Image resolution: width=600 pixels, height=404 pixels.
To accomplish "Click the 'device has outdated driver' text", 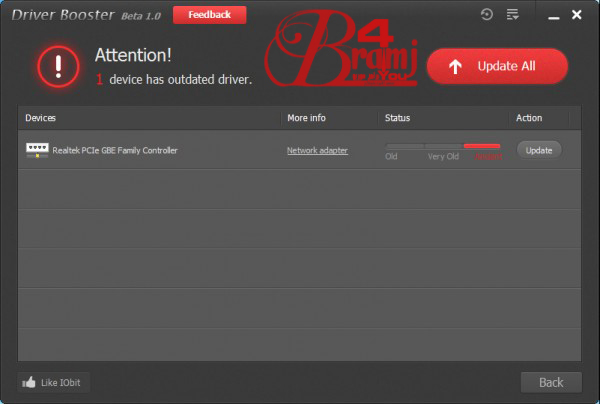I will [x=181, y=80].
